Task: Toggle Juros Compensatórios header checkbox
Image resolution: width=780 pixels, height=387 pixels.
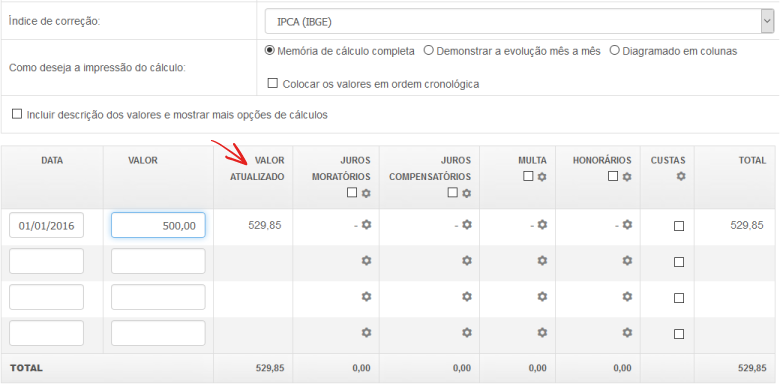Action: [x=452, y=193]
